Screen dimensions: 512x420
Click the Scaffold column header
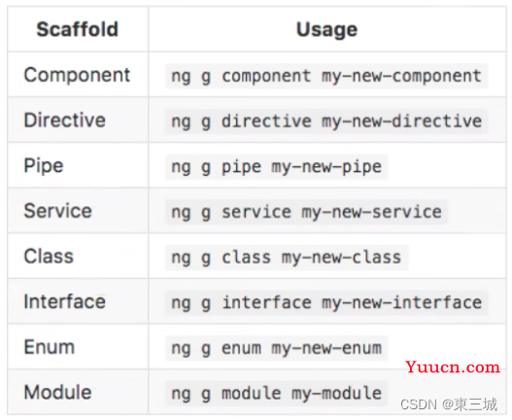[78, 29]
